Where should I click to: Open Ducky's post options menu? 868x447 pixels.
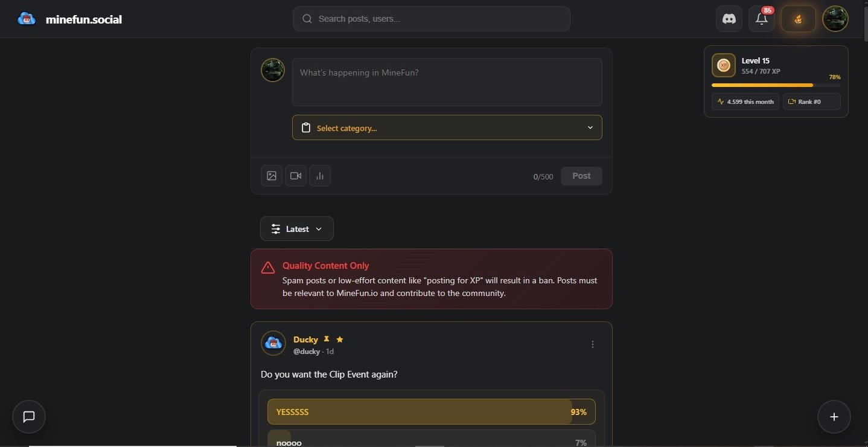(x=593, y=344)
